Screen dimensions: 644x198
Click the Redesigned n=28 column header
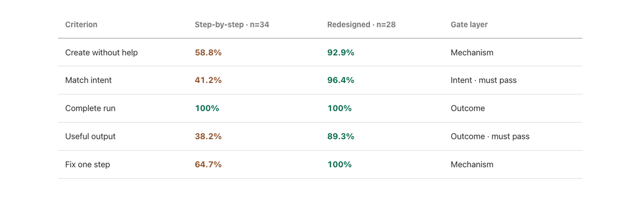click(x=361, y=25)
